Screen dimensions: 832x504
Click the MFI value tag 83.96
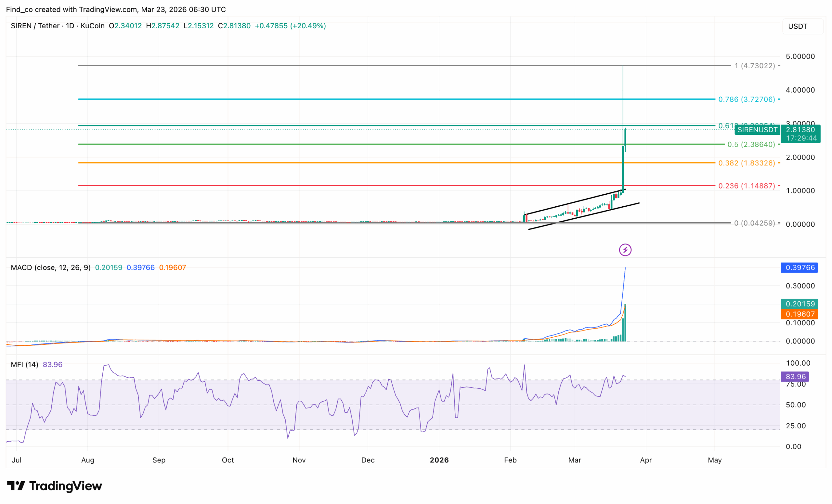[795, 376]
